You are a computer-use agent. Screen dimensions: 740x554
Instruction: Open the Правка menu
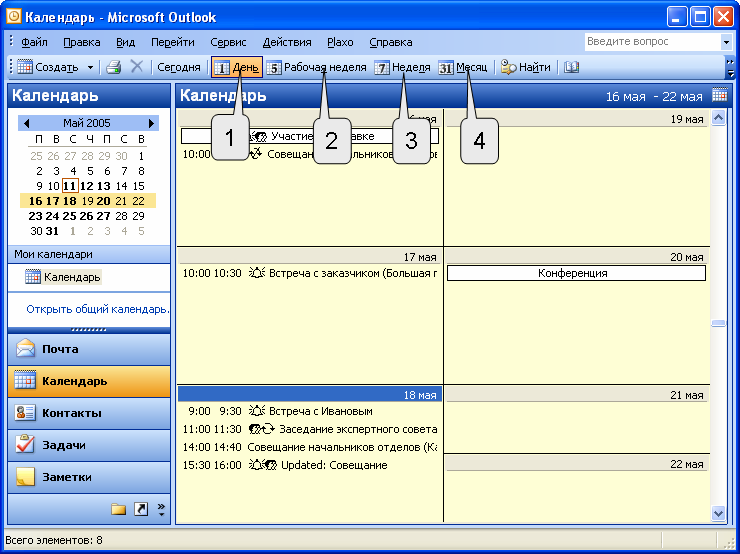pyautogui.click(x=82, y=42)
